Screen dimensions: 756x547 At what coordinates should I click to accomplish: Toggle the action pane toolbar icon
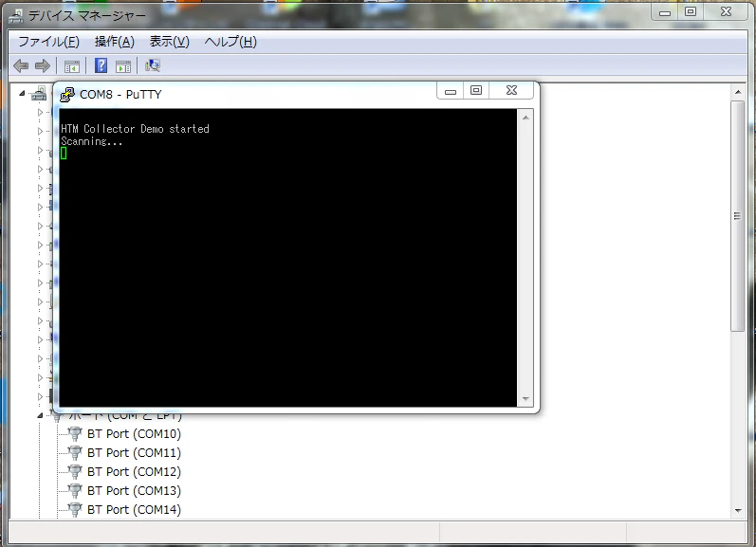(123, 66)
